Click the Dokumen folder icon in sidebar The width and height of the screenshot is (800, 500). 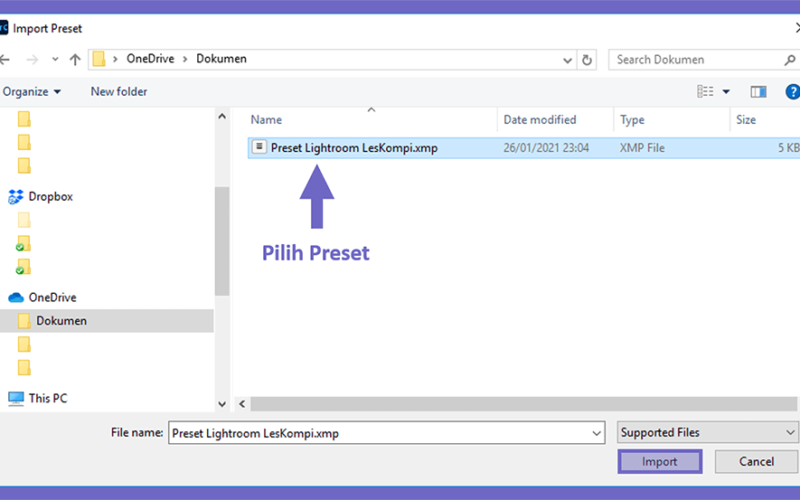[x=24, y=320]
